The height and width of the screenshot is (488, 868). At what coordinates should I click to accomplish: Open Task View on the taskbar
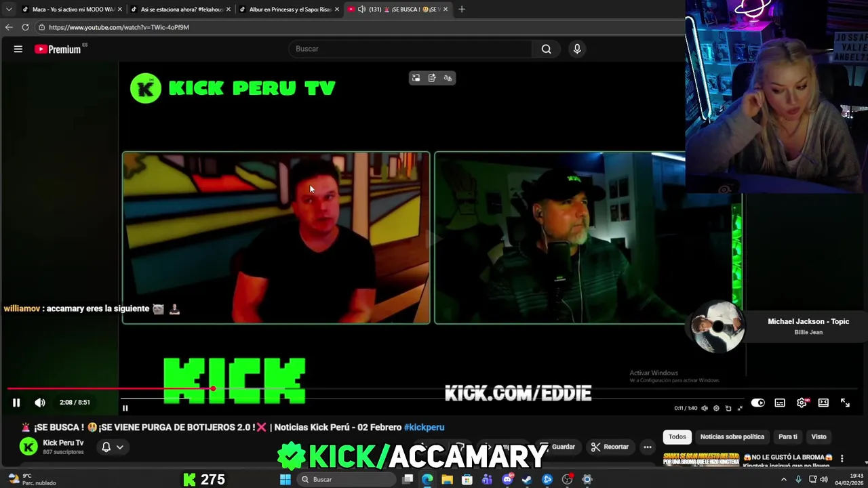pos(408,479)
